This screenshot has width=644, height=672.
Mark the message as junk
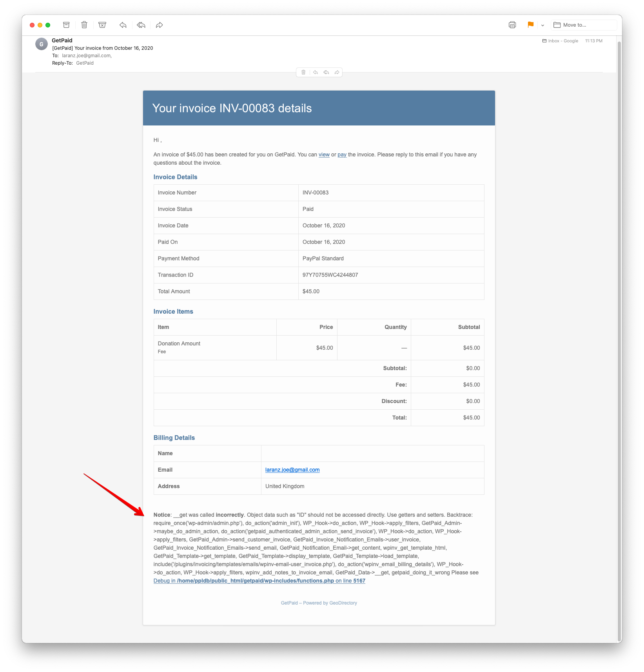[102, 25]
